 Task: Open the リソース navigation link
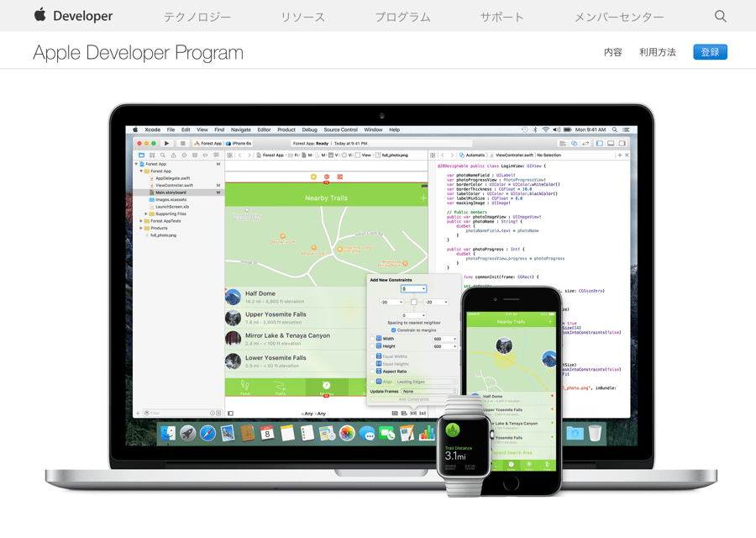click(x=302, y=17)
